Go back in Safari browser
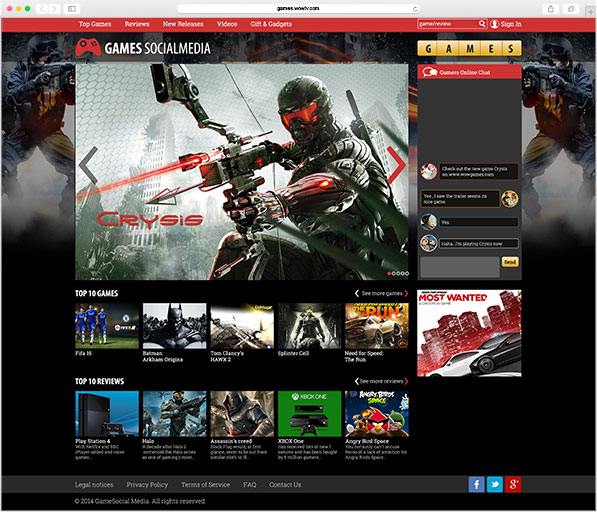 click(x=42, y=8)
